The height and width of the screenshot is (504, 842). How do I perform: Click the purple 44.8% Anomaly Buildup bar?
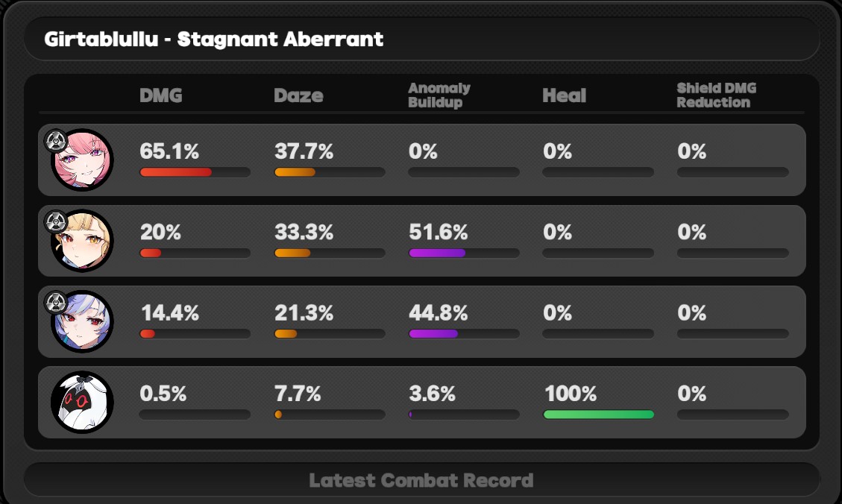[x=464, y=334]
